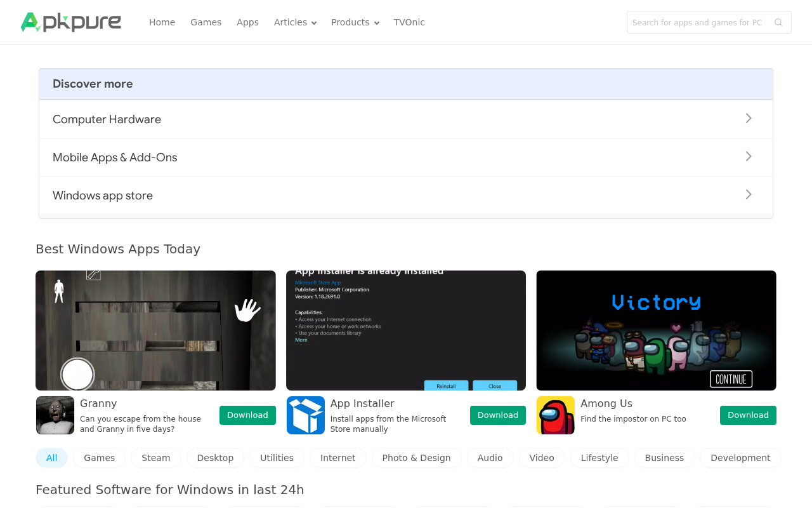This screenshot has width=812, height=508.
Task: Open the Granny app icon
Action: 55,415
